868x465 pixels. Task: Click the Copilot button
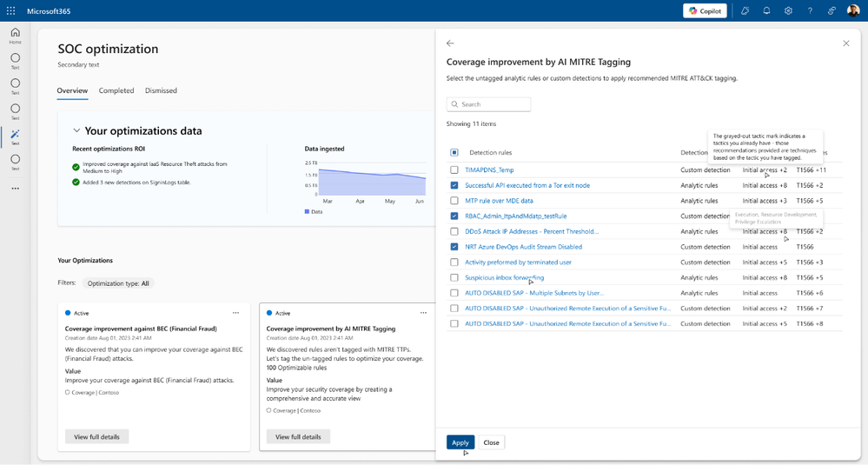coord(705,11)
